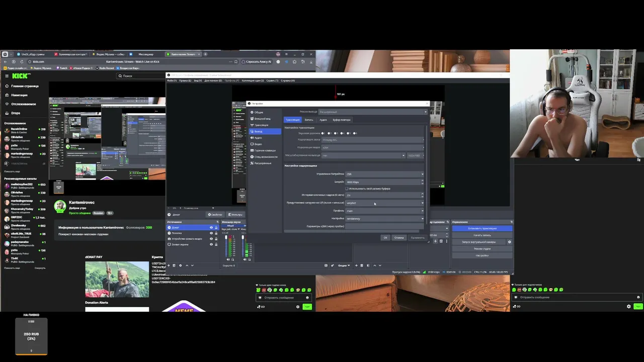This screenshot has width=644, height=362.
Task: Click Отмена in the settings dialog
Action: (x=399, y=238)
